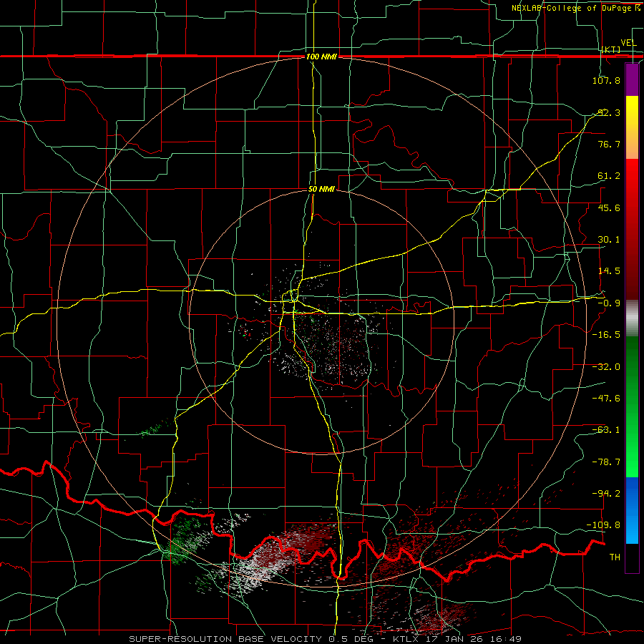Click the 107.8 velocity scale value
Image resolution: width=644 pixels, height=644 pixels.
(606, 80)
